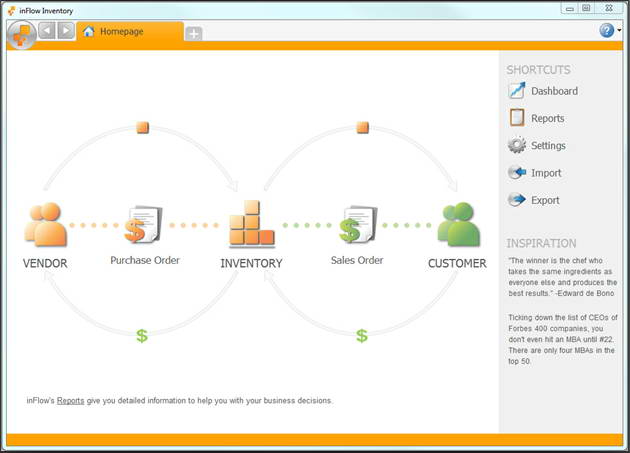This screenshot has width=630, height=453.
Task: Close the inFlow Inventory window
Action: tap(609, 8)
